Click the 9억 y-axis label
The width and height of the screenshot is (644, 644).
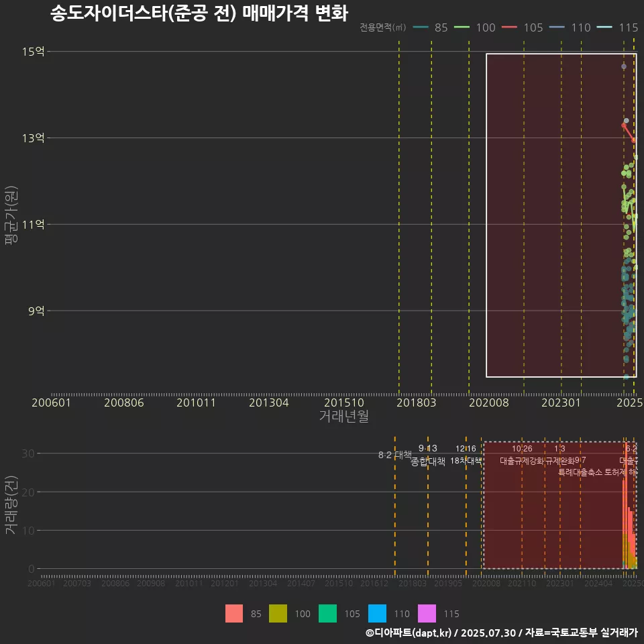(36, 311)
